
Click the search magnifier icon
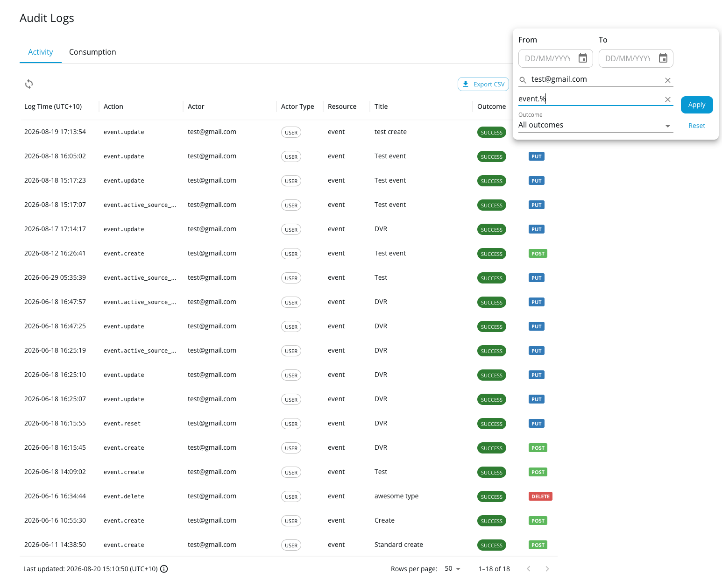click(x=523, y=80)
